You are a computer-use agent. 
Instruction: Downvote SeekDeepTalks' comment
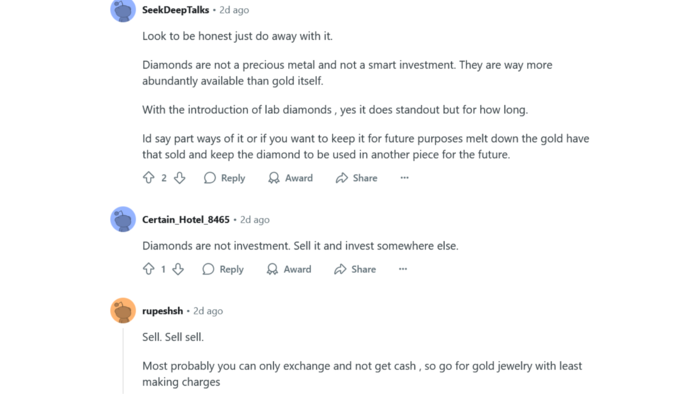coord(179,178)
